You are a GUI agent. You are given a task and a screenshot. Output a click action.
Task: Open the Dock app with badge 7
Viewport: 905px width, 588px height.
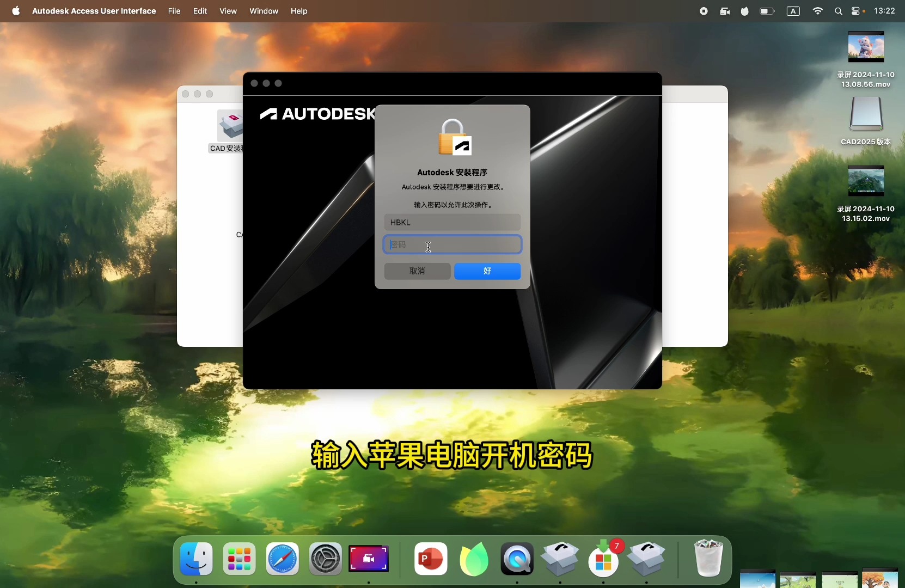pyautogui.click(x=604, y=559)
